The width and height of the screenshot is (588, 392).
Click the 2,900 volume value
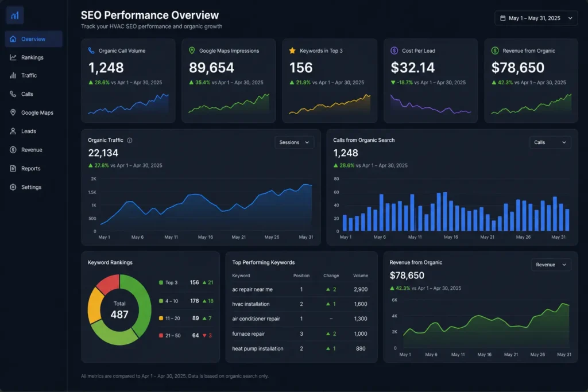coord(361,289)
